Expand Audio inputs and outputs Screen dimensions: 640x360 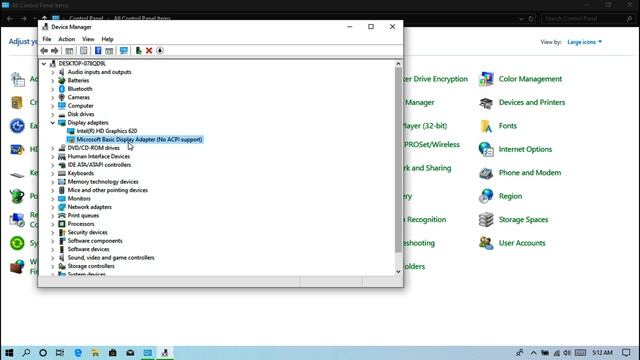click(53, 72)
